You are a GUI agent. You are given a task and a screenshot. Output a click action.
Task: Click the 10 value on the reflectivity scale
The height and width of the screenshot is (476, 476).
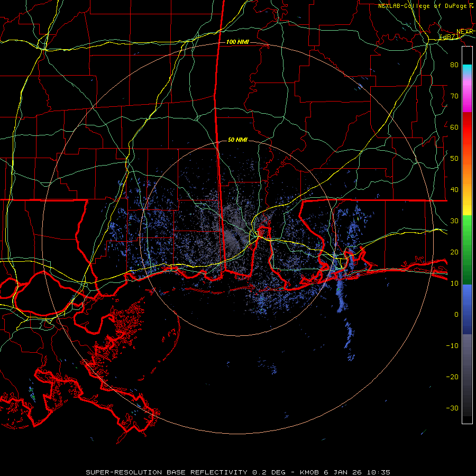pyautogui.click(x=454, y=283)
